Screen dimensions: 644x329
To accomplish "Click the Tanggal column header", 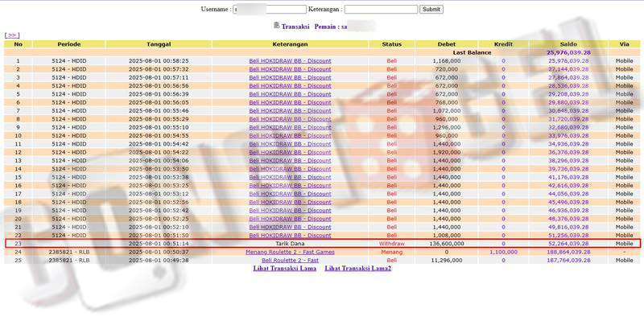I will coord(159,44).
